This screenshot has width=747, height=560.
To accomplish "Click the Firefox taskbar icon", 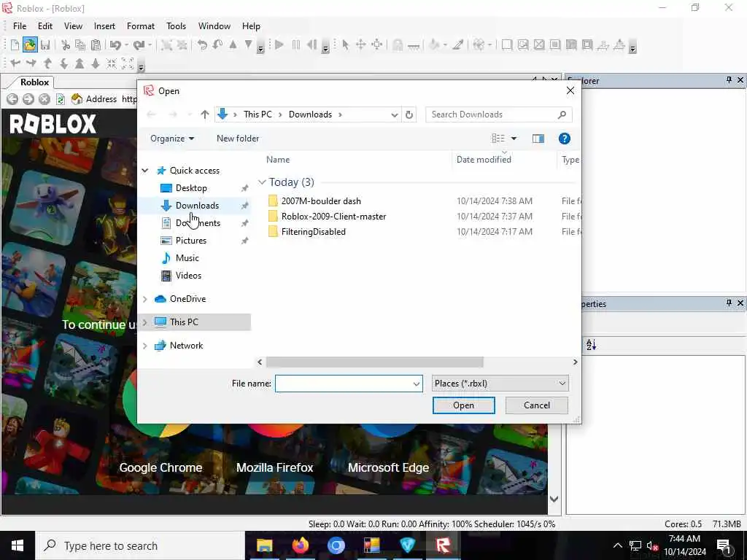I will point(300,545).
